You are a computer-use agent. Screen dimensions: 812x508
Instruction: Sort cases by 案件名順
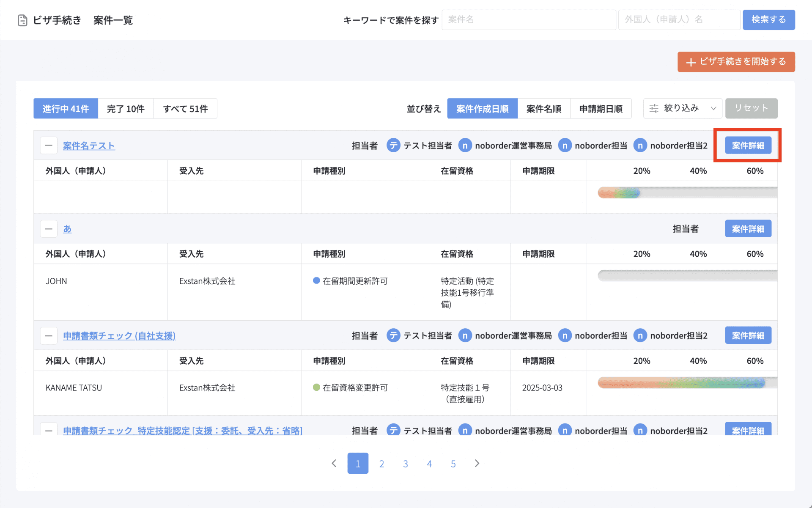[543, 109]
